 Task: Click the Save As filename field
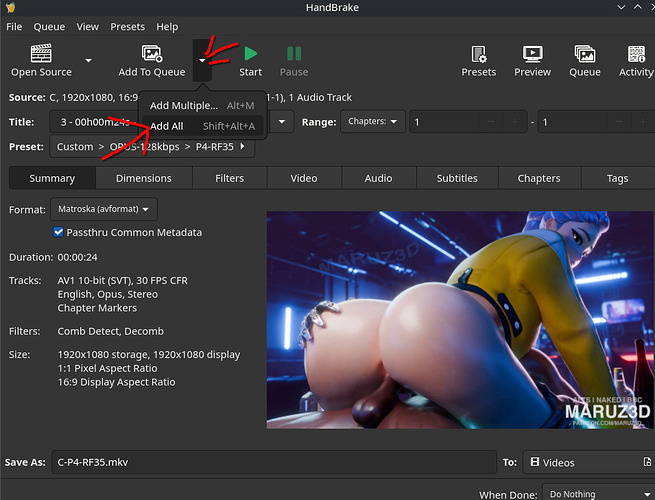(274, 462)
